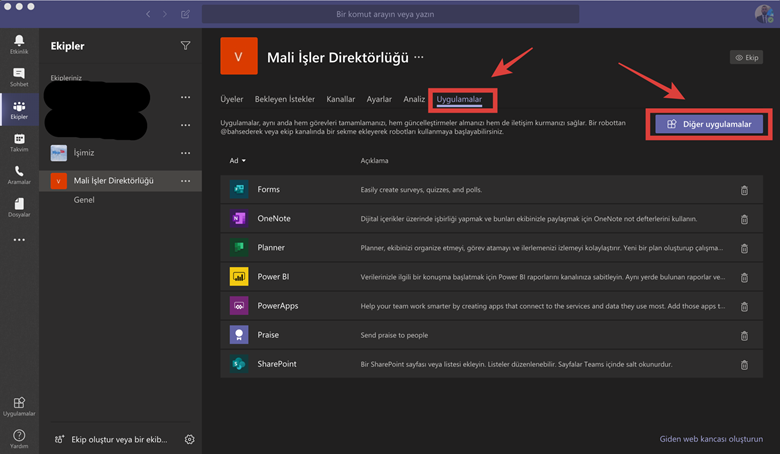Open the sidebar more apps ellipsis
Screen dimensions: 780x454
pos(19,240)
